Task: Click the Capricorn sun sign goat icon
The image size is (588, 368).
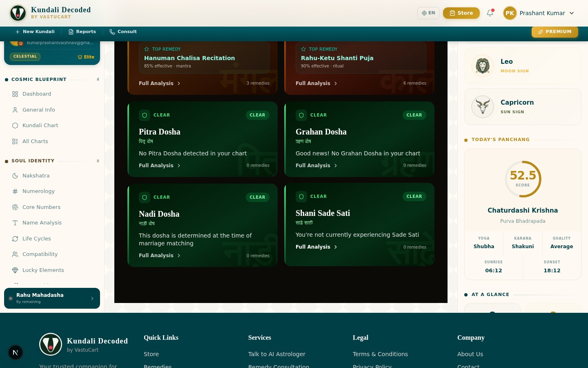Action: [482, 107]
